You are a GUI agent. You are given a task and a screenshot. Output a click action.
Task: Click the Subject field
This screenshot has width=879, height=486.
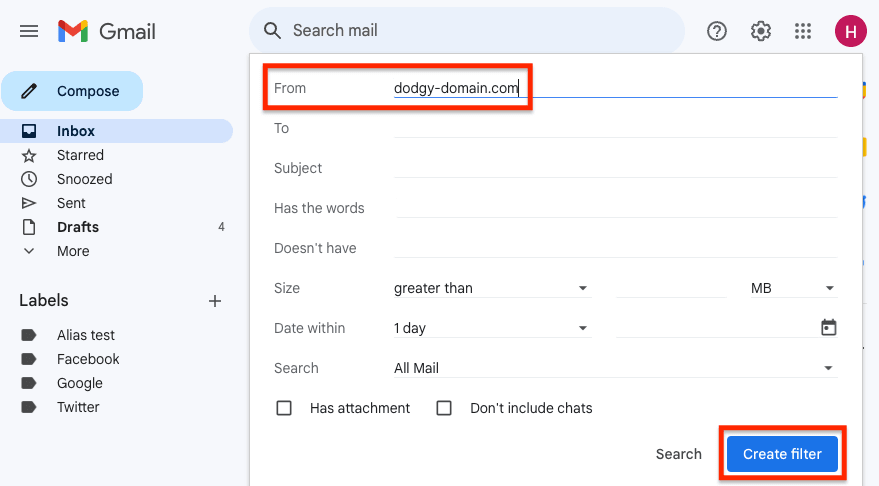point(616,168)
